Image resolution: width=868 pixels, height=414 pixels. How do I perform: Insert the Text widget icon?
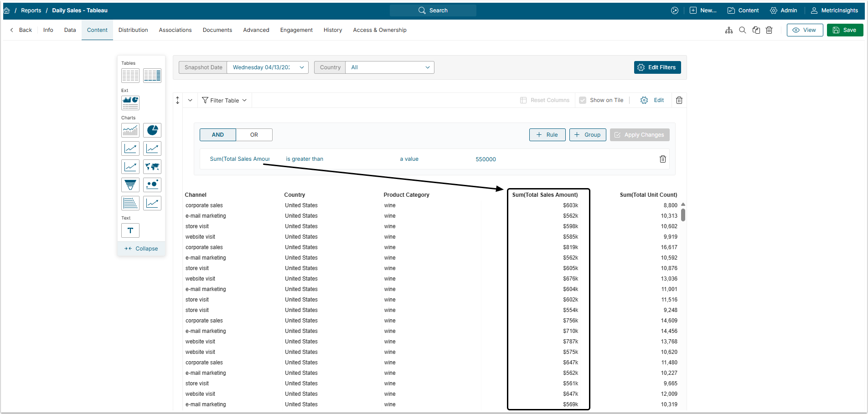(x=130, y=230)
